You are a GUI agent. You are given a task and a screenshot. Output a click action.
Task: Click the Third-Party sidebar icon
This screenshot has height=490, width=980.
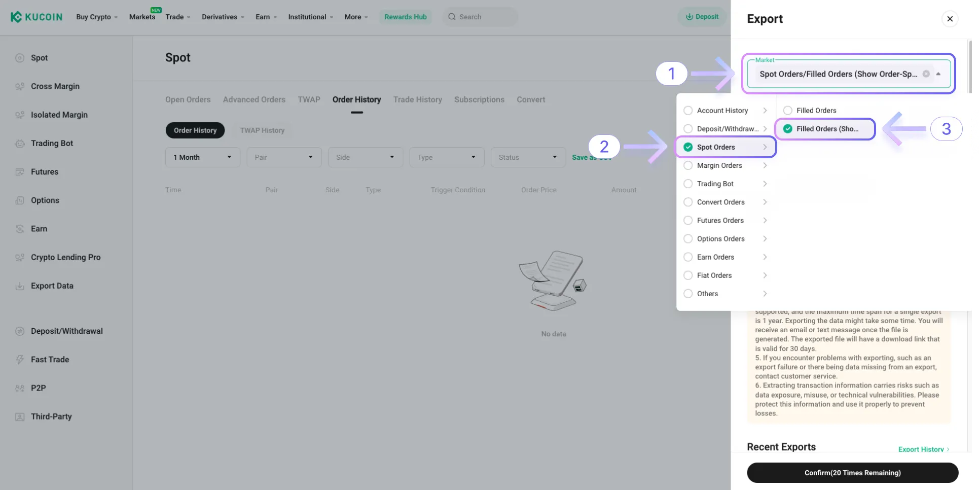click(x=20, y=416)
